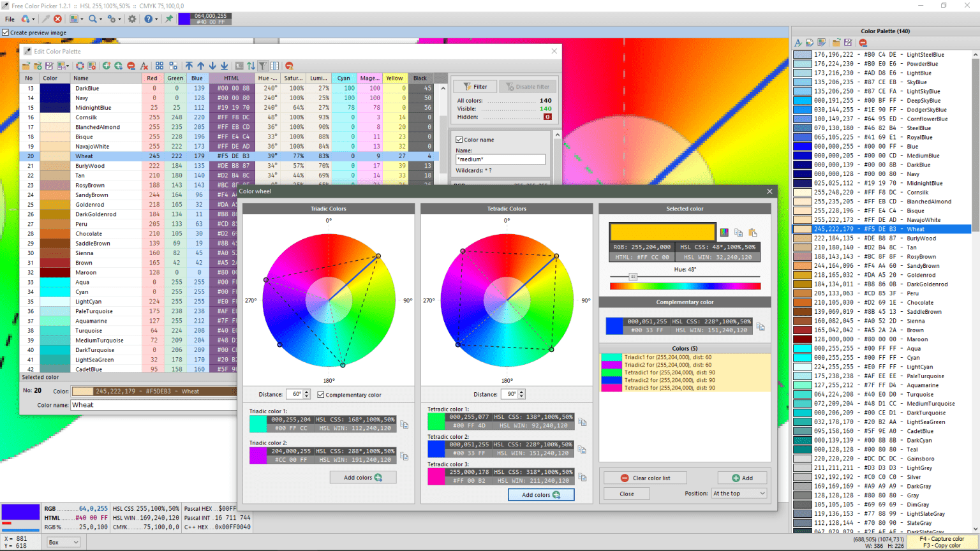980x551 pixels.
Task: Open the Box dropdown in bottom status area
Action: 63,542
